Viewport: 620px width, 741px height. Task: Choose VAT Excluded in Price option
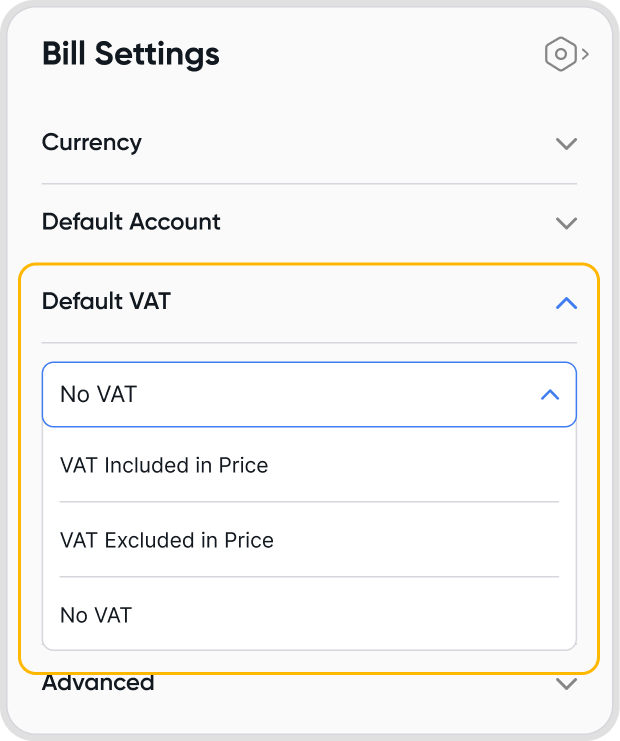point(167,540)
